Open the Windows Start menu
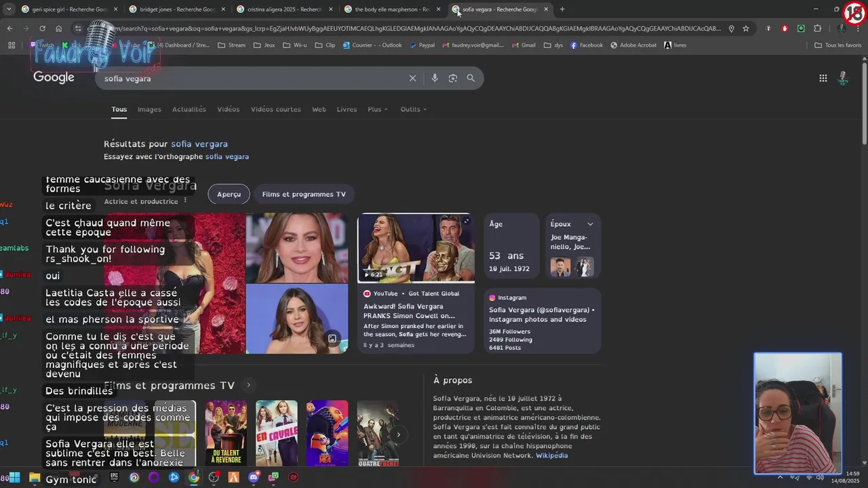Image resolution: width=868 pixels, height=488 pixels. (x=14, y=477)
